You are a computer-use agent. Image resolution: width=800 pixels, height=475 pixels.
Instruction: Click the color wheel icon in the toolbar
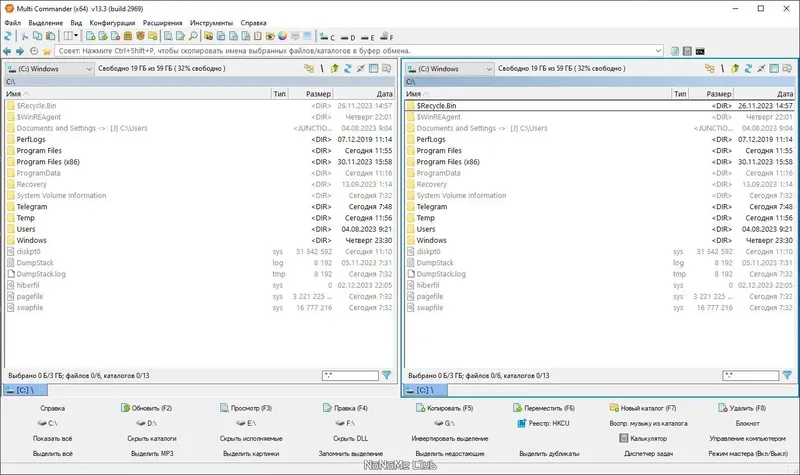282,36
